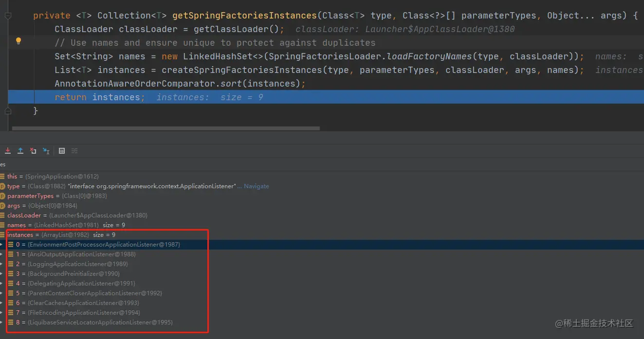This screenshot has width=644, height=339.
Task: Expand element 6 ClearCachesApplicationListener arrow
Action: pyautogui.click(x=2, y=303)
